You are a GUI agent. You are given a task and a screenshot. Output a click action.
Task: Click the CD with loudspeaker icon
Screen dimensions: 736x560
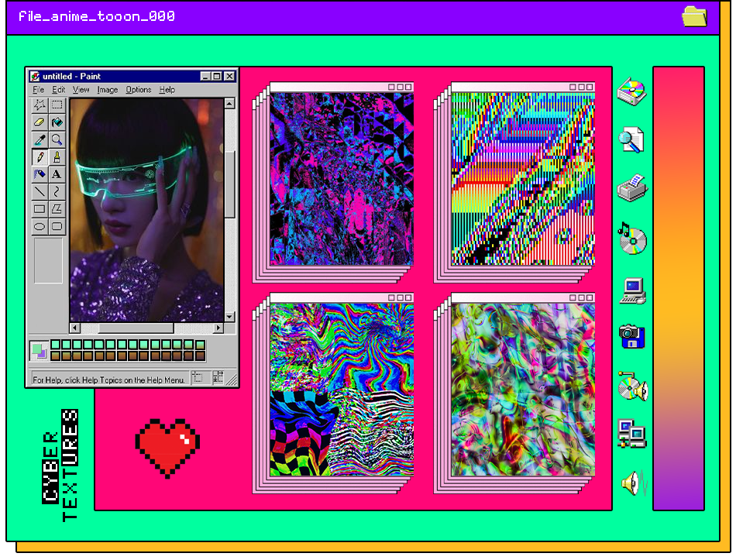(x=633, y=387)
